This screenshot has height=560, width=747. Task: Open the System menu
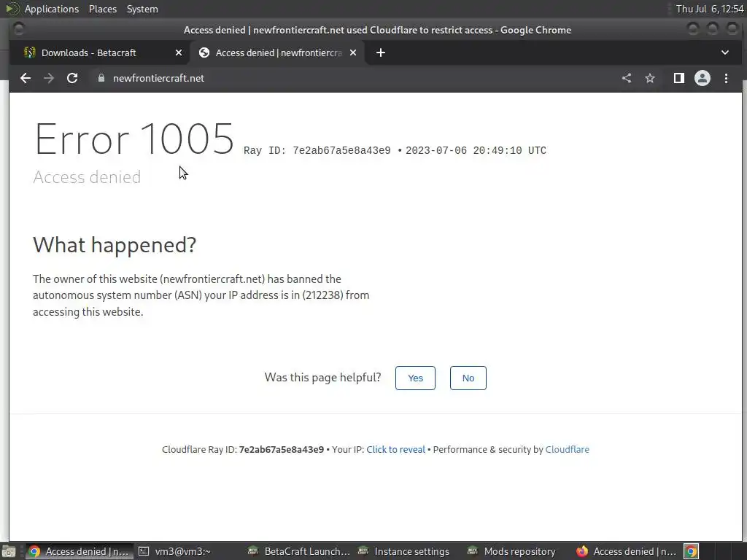pos(142,9)
